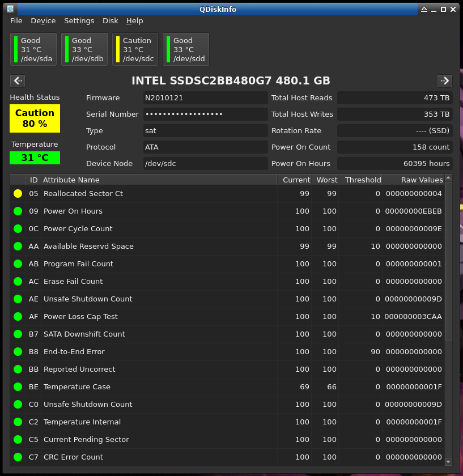
Task: Click raw value 00000000EBEB of Power On Hours
Action: tap(413, 211)
